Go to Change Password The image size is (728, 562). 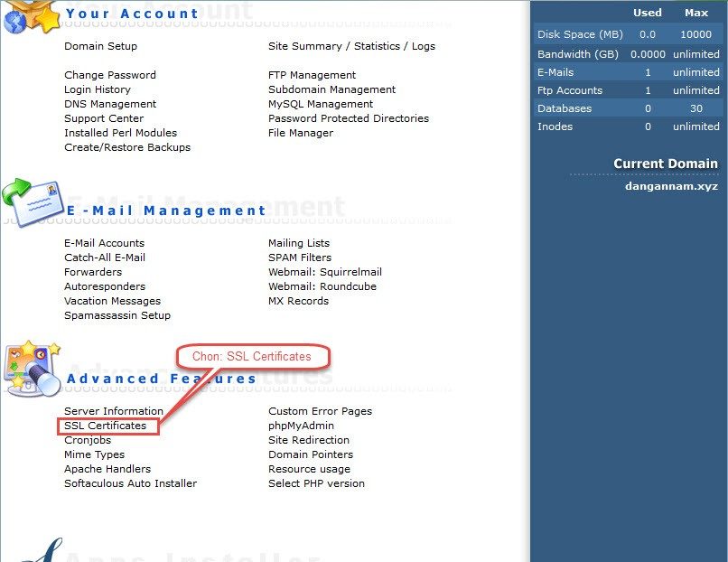pos(109,75)
